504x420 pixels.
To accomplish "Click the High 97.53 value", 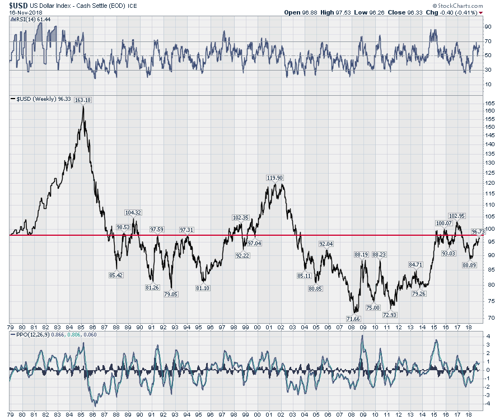I will [x=335, y=12].
